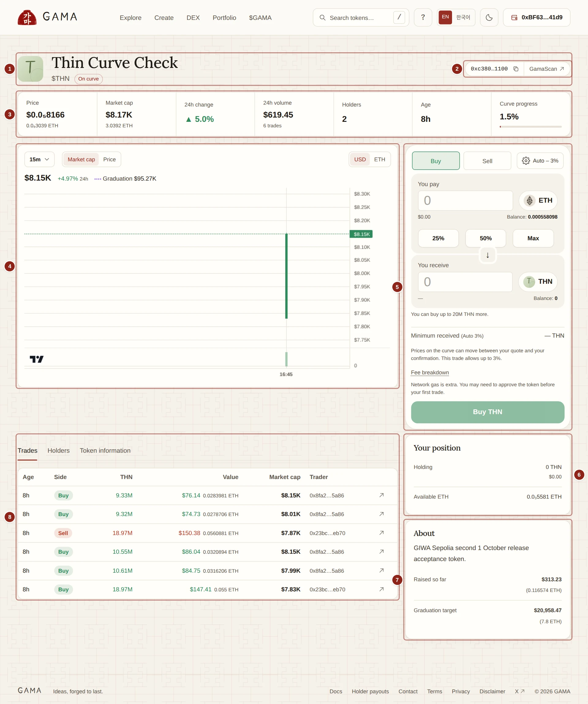Open transaction link for $147.41 trade
Screen dimensions: 588x704
tap(381, 589)
